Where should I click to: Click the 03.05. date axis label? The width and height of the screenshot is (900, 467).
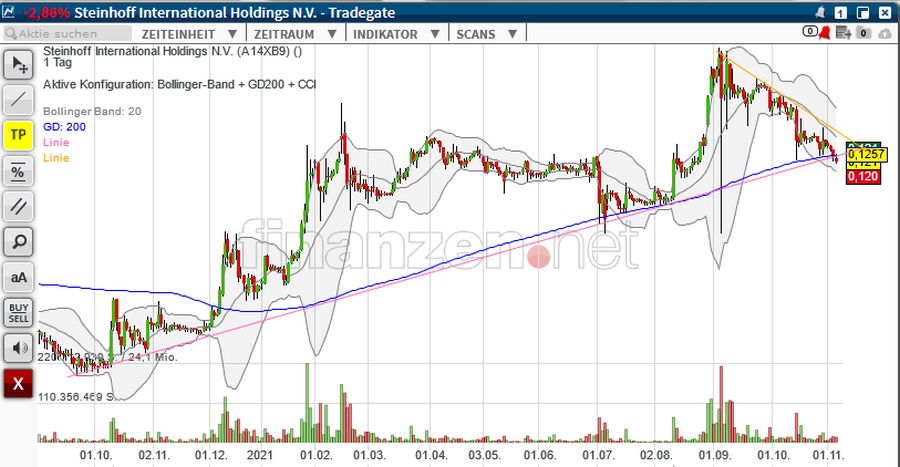tap(484, 456)
